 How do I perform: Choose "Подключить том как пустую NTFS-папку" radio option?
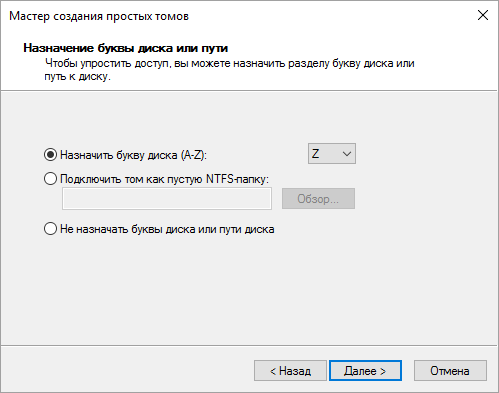pyautogui.click(x=50, y=179)
